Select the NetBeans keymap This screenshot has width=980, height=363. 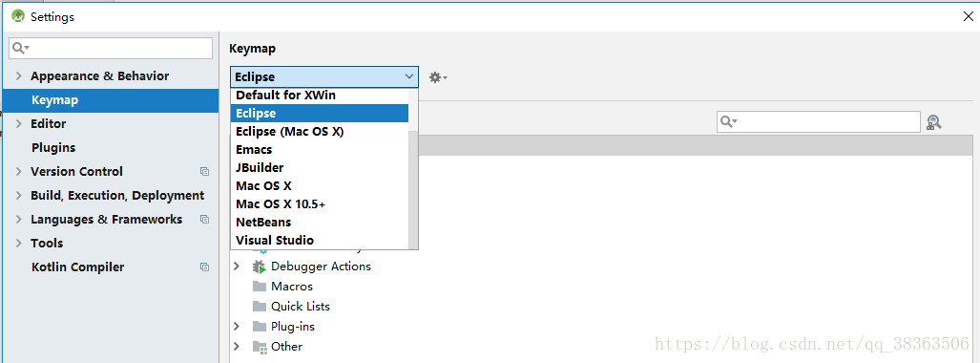tap(320, 223)
